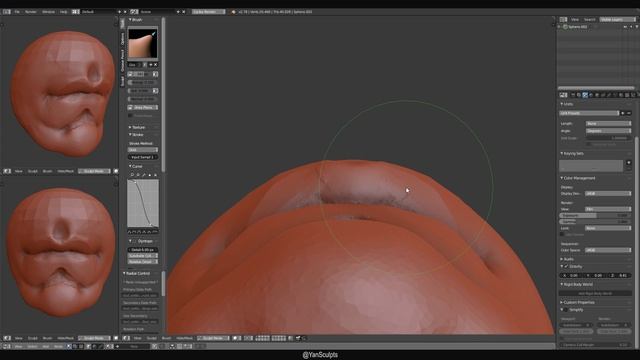Screen dimensions: 640x360
Task: Open the Help menu
Action: click(x=64, y=12)
